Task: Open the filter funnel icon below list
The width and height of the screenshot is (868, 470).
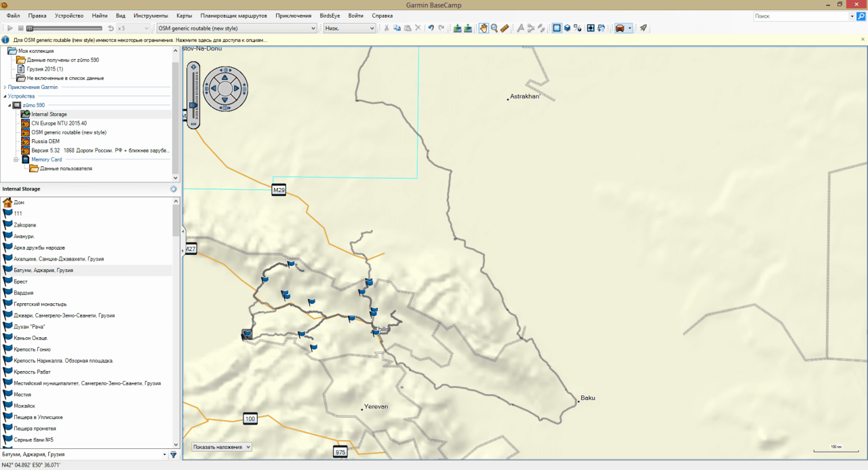Action: coord(174,454)
